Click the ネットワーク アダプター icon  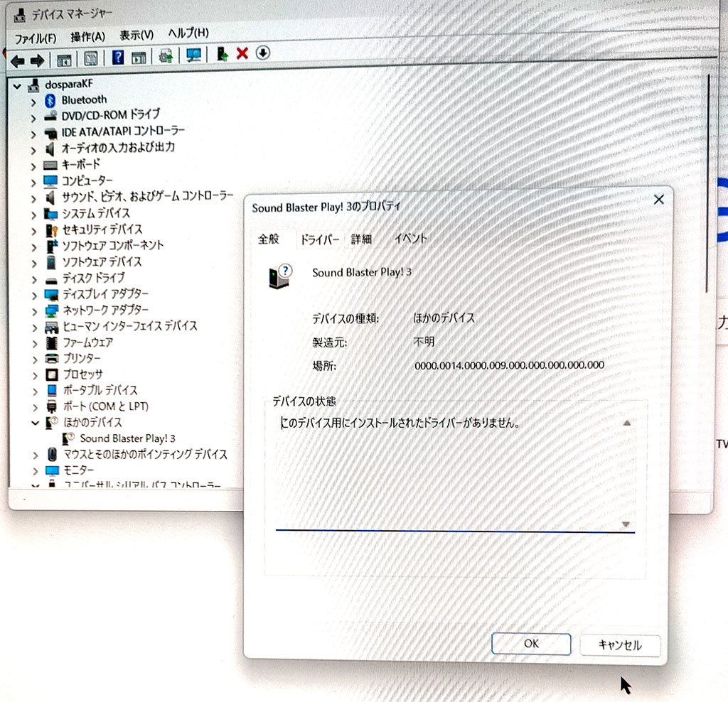51,311
